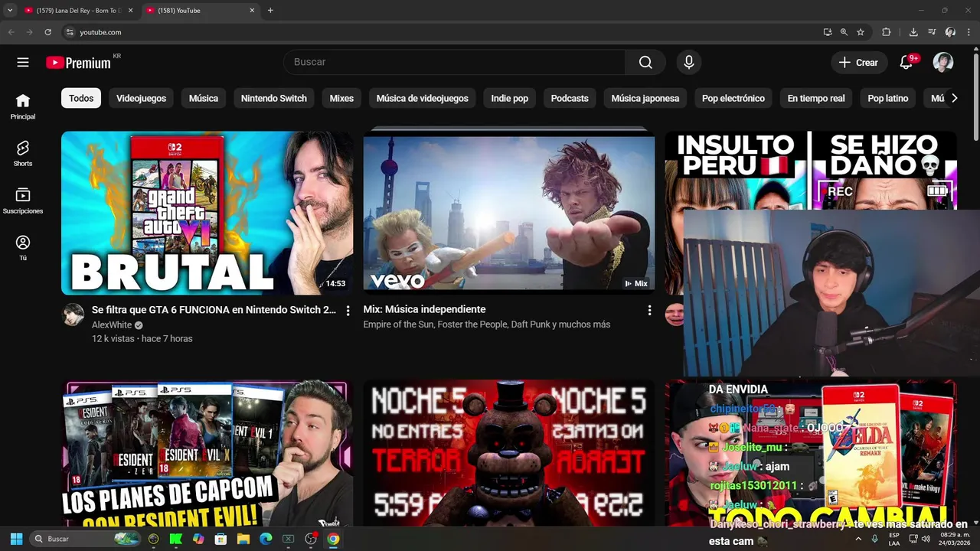Filter by Música japonesa chip

[645, 98]
